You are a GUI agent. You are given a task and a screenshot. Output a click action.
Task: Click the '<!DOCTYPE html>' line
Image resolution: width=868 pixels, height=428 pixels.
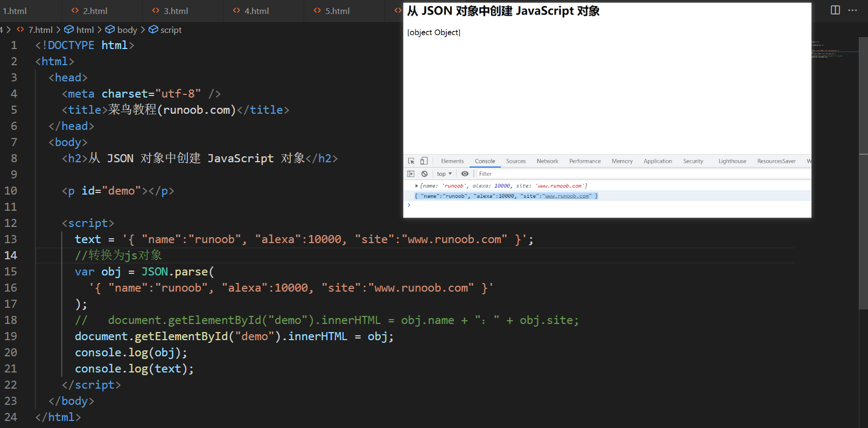coord(85,45)
